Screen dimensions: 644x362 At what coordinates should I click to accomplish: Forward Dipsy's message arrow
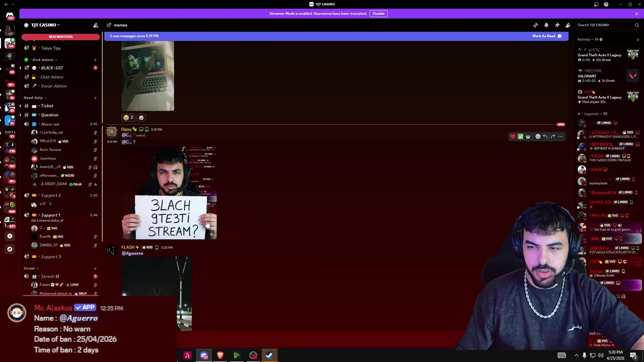[553, 136]
